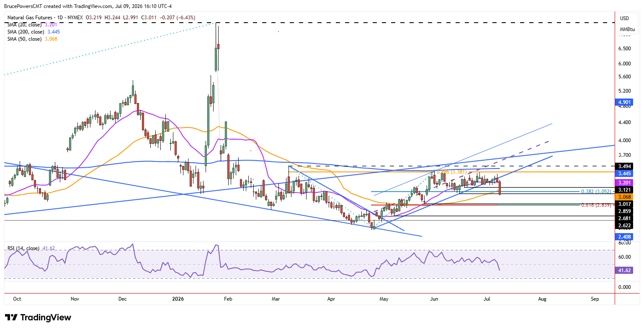Viewport: 644px width, 330px height.
Task: Click the Oct label on the time axis
Action: pyautogui.click(x=17, y=299)
